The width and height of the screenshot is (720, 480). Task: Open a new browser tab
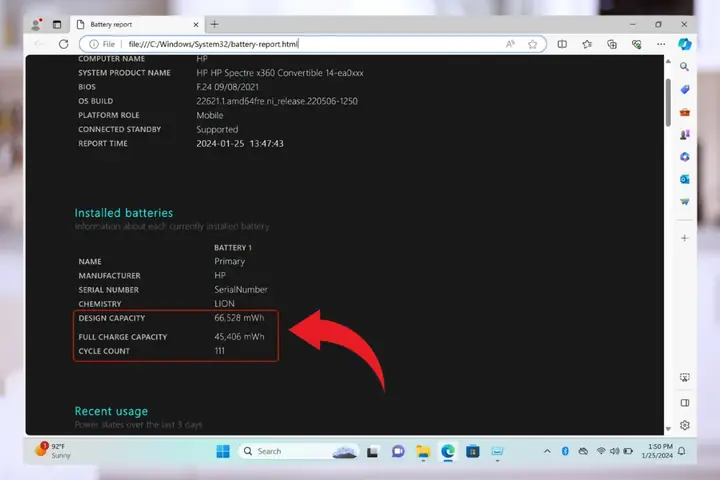coord(214,24)
